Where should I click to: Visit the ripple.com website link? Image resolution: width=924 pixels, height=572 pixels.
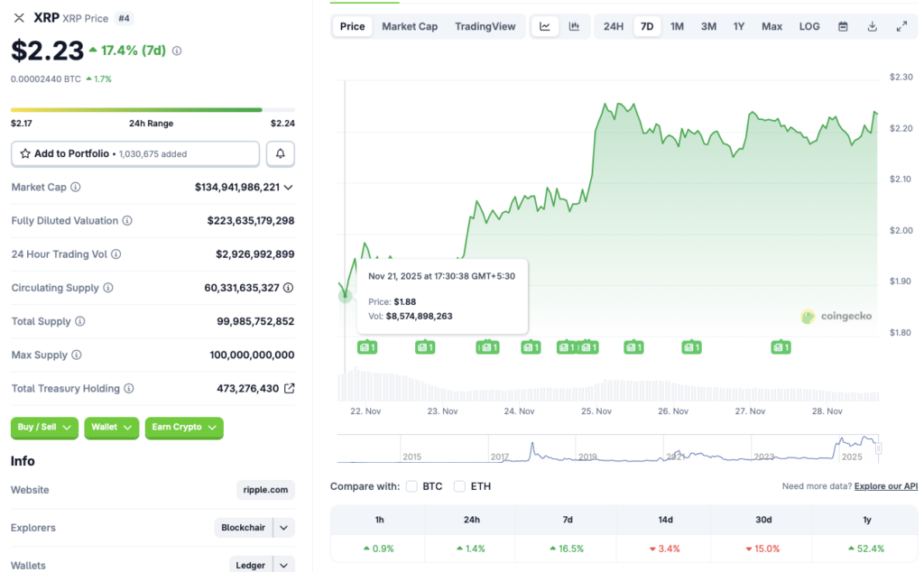pos(264,489)
